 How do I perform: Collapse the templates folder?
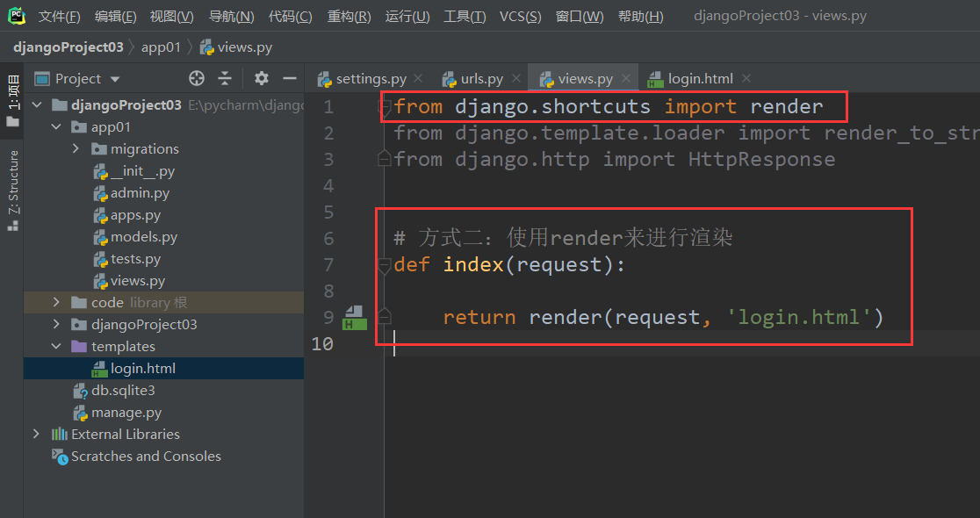(56, 346)
